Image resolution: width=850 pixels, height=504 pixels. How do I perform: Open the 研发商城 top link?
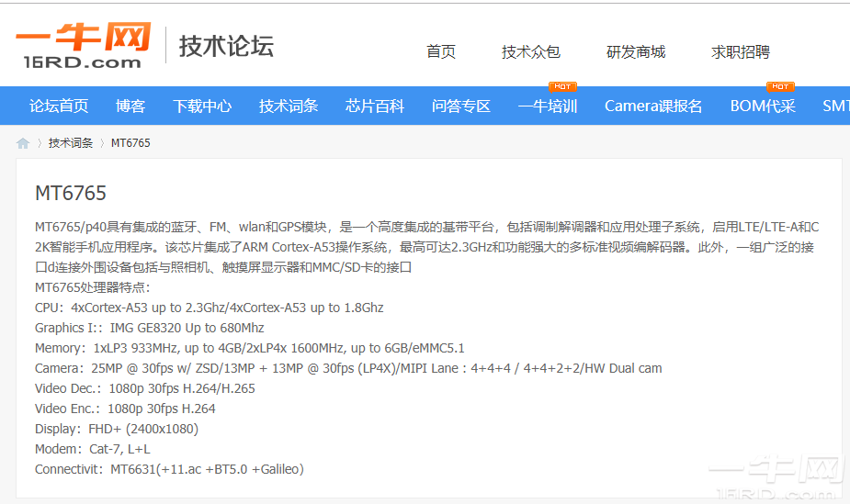635,51
